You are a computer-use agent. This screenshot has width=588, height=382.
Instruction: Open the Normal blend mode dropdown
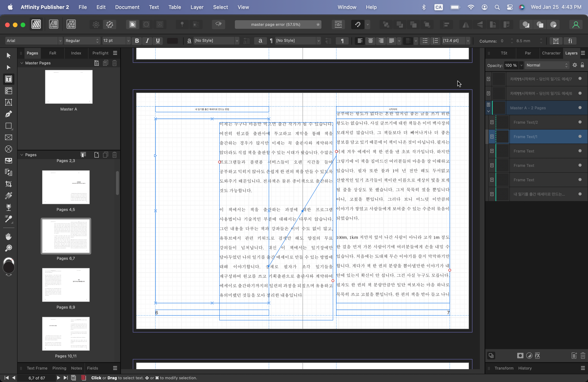[547, 65]
